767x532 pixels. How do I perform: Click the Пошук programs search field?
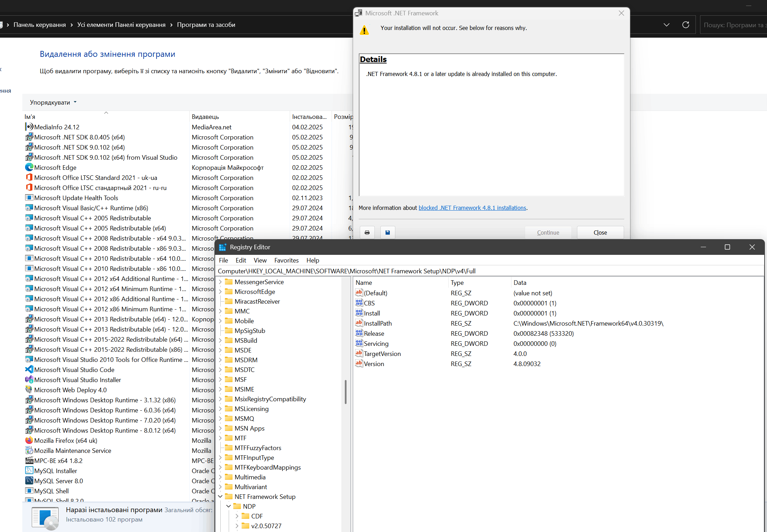tap(732, 25)
